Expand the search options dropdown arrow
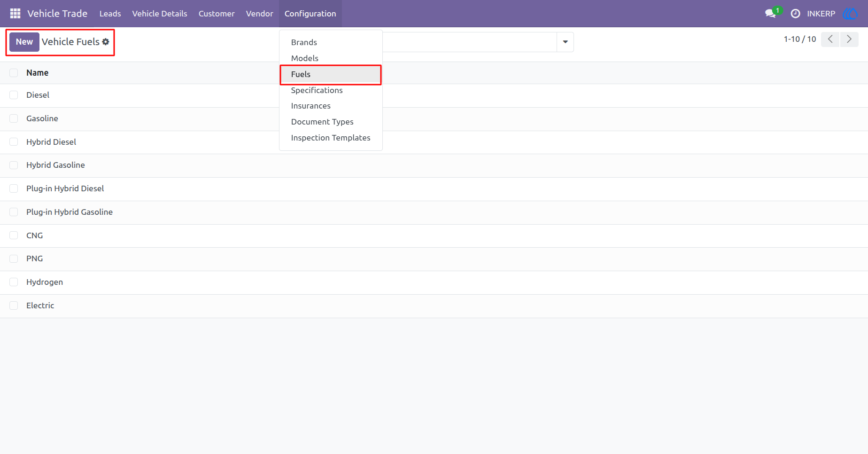868x454 pixels. click(565, 42)
